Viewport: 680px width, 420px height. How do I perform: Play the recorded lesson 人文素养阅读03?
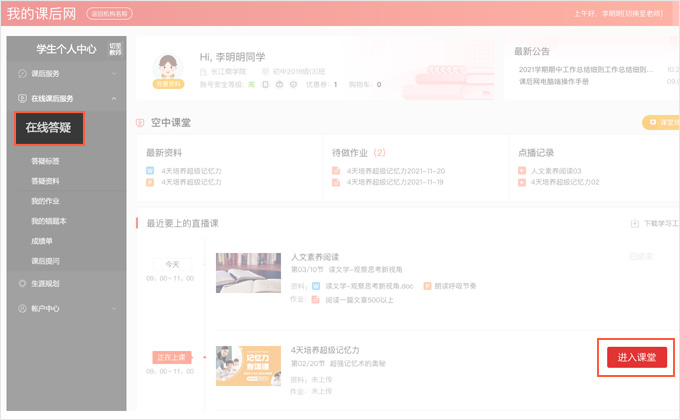[556, 171]
